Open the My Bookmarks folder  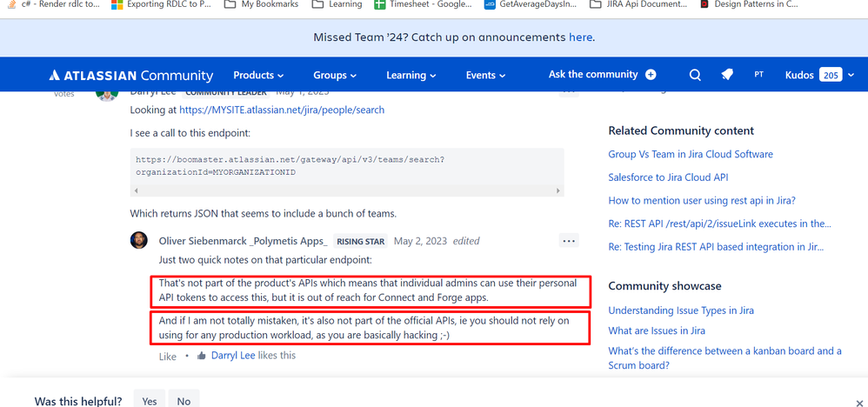point(262,4)
